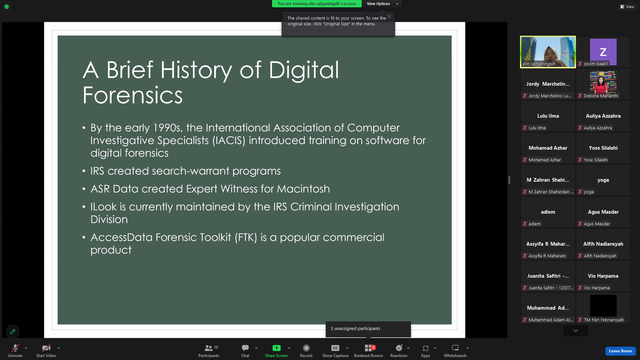Select the zoom baa01 participant tile
The width and height of the screenshot is (640, 360).
tap(603, 52)
